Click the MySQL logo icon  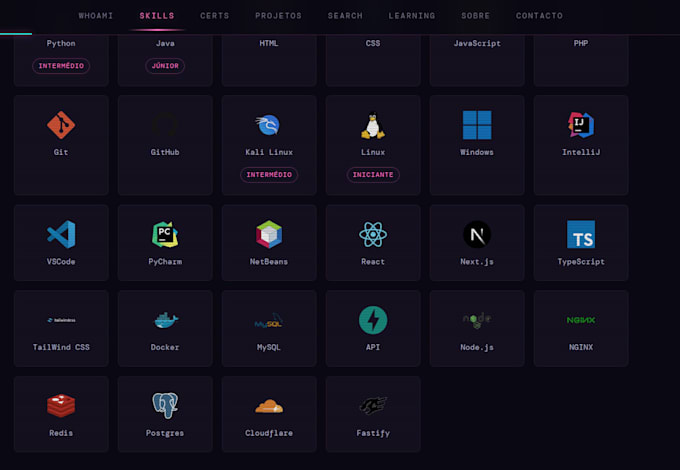269,321
